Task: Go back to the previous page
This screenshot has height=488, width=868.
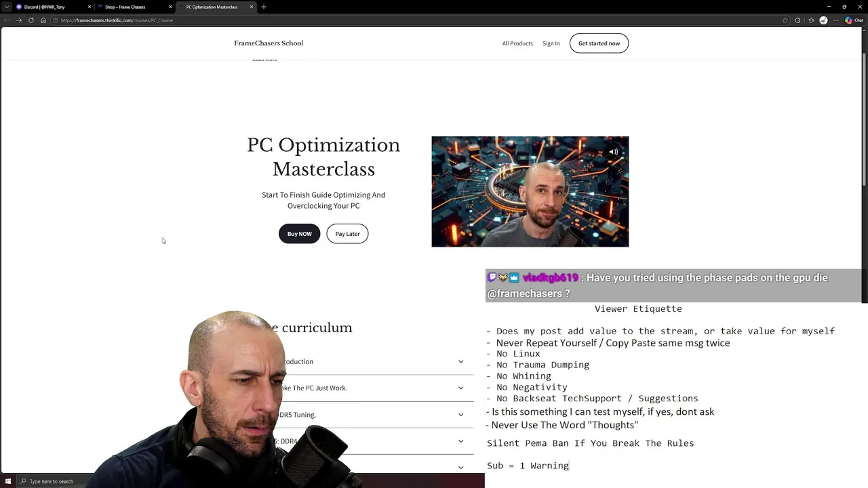Action: (6, 20)
